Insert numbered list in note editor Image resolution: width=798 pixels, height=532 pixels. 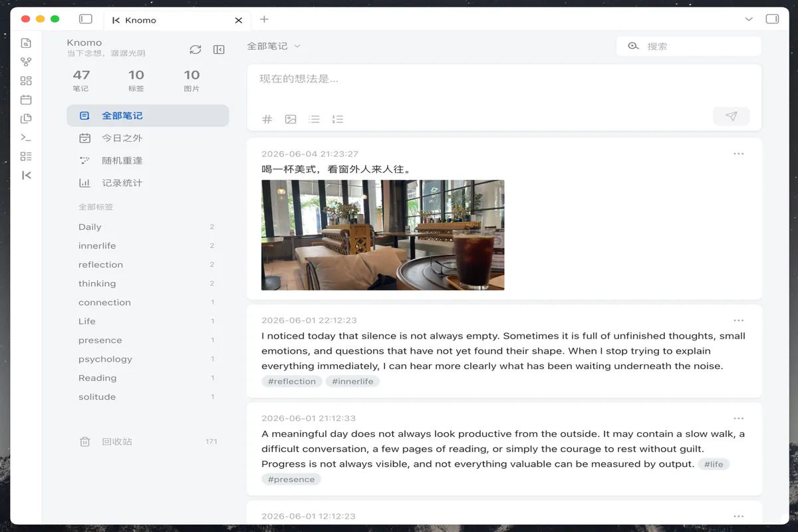click(x=338, y=119)
